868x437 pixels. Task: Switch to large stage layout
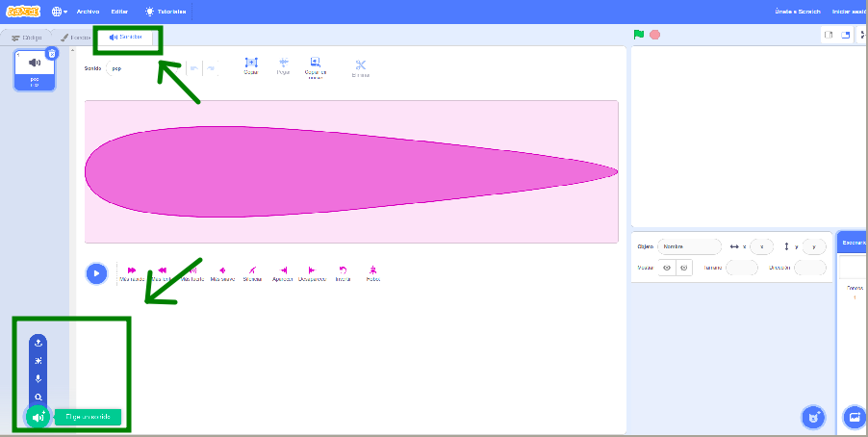click(845, 35)
